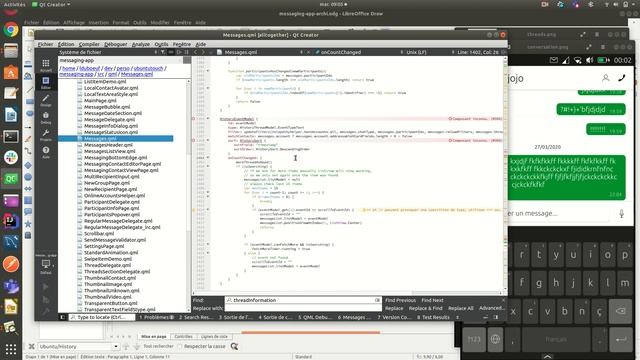
Task: Expand the output panes list arrows
Action: coord(457,317)
